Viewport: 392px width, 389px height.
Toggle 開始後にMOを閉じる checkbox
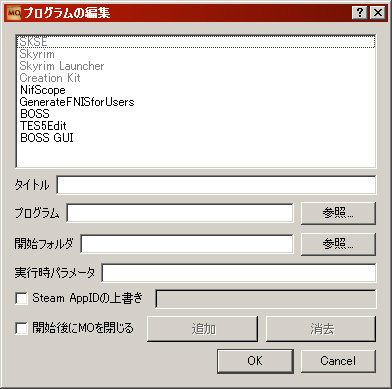click(x=22, y=329)
